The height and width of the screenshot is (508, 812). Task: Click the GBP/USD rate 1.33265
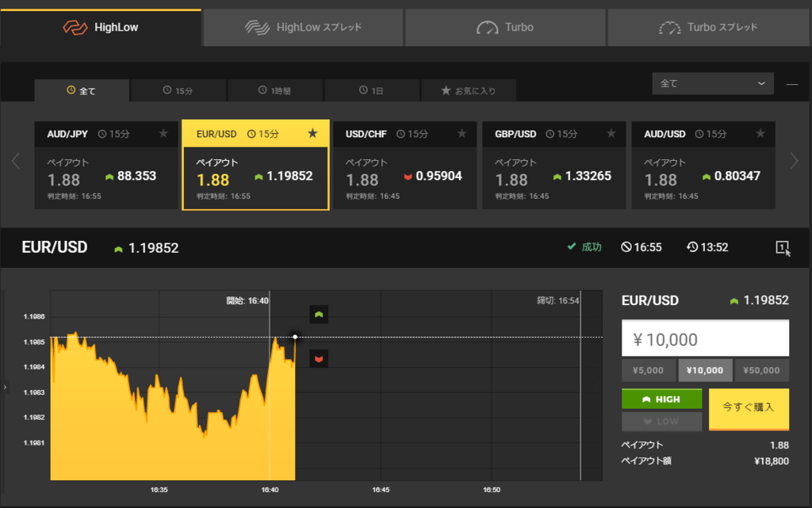coord(588,176)
